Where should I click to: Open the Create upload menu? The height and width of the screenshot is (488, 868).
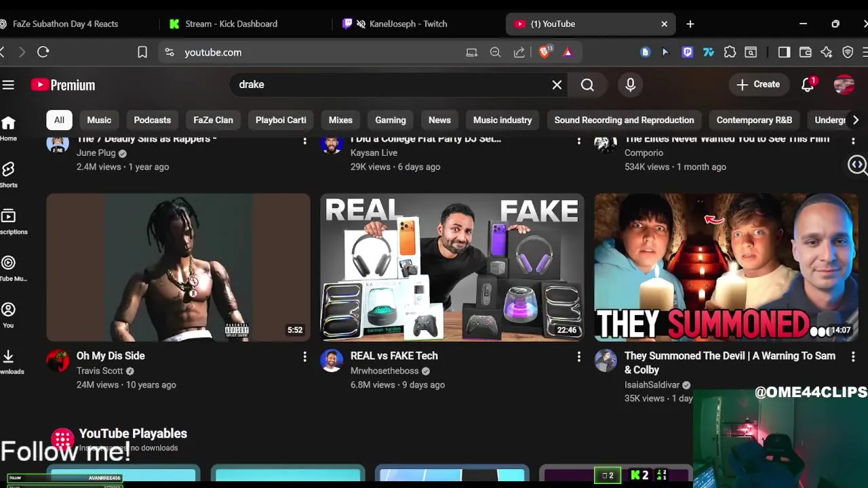(758, 85)
